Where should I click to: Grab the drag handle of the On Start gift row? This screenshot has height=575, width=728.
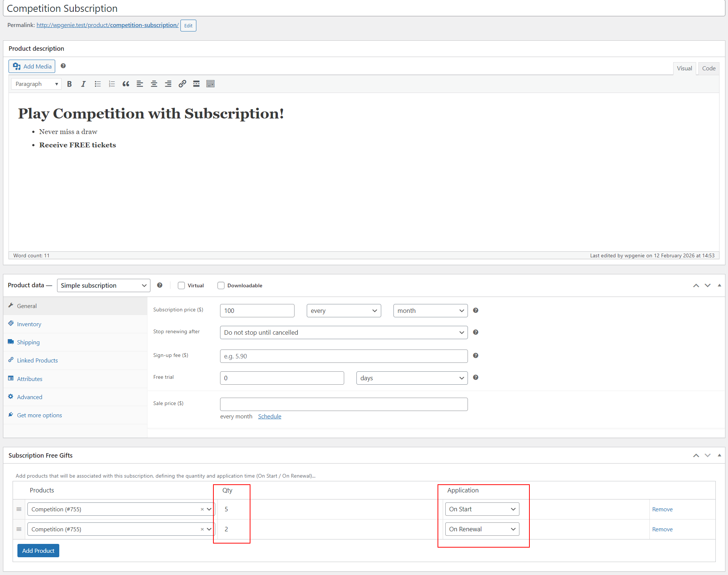coord(19,509)
